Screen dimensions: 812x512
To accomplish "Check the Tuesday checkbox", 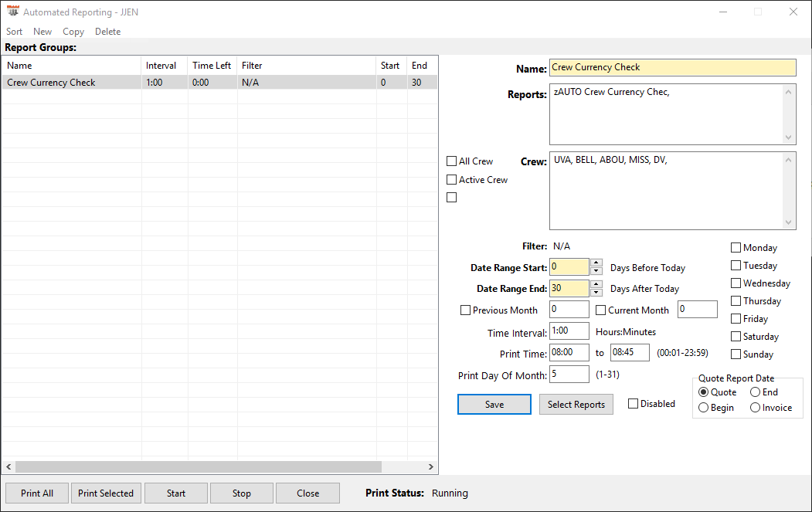I will point(736,265).
